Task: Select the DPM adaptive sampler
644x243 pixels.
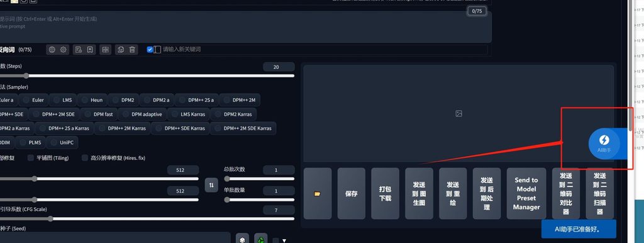Action: click(143, 115)
